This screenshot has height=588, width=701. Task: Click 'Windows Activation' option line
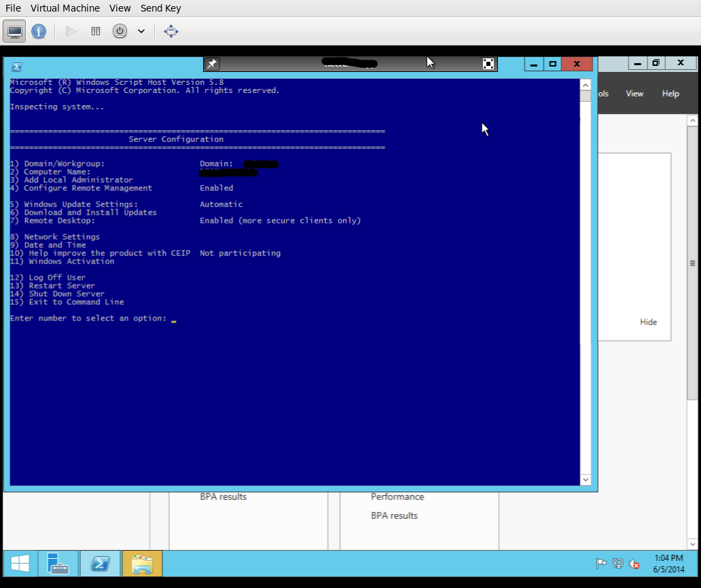pyautogui.click(x=62, y=261)
